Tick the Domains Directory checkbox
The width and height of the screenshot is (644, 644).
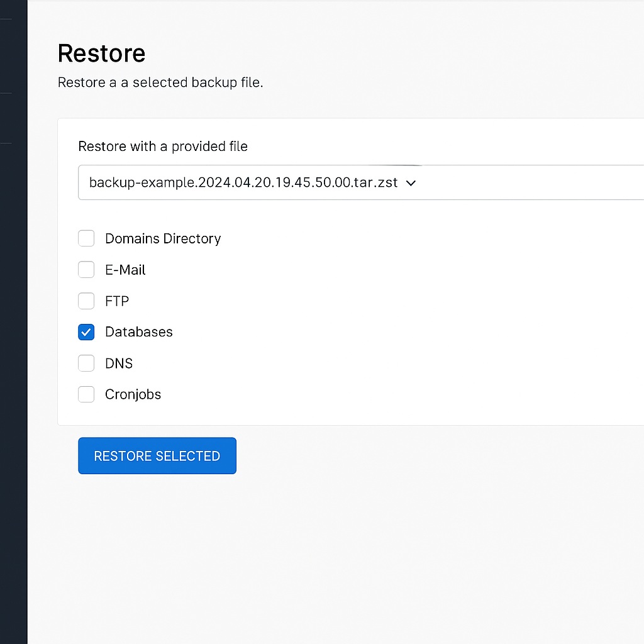(86, 238)
